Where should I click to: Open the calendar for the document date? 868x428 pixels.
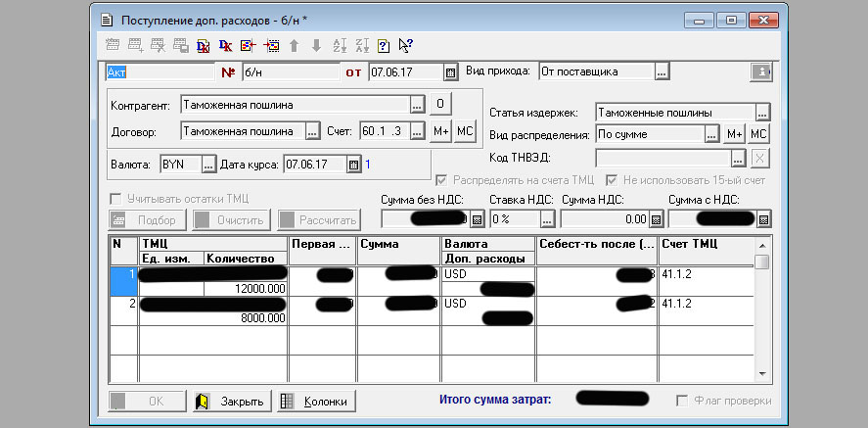pyautogui.click(x=450, y=71)
